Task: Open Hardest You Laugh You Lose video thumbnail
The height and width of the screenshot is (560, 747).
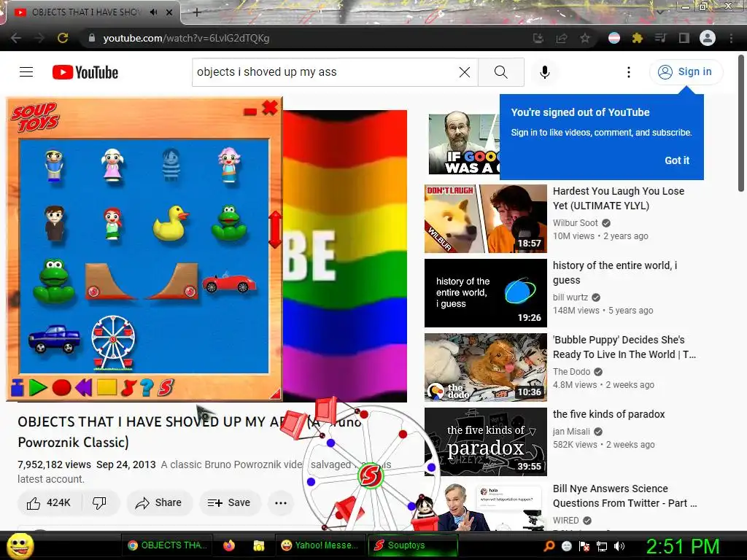Action: 485,219
